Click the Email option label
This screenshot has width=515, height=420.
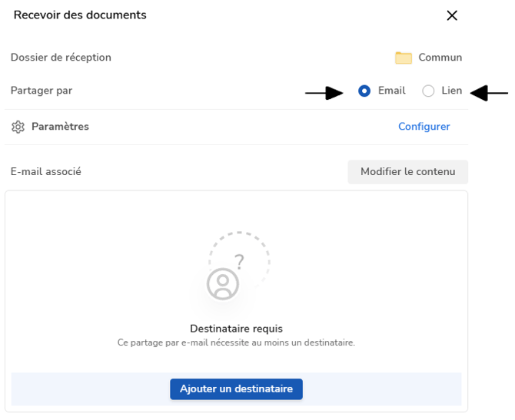click(x=391, y=91)
